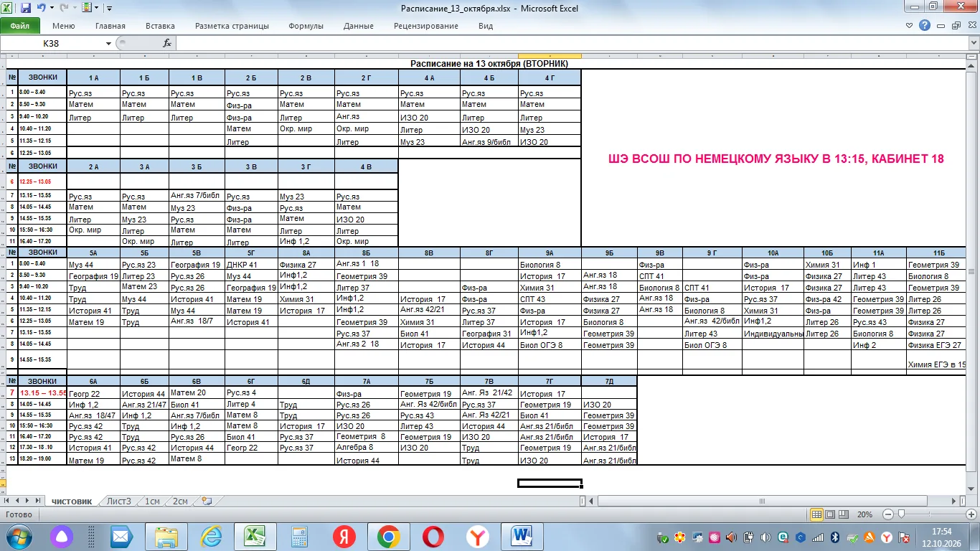Customize the Quick Access Toolbar

[x=109, y=9]
